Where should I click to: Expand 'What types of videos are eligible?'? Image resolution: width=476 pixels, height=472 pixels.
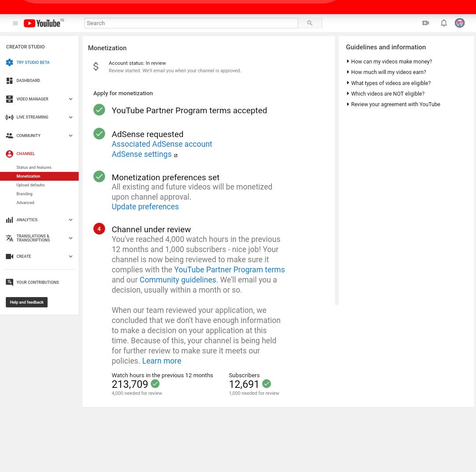point(389,83)
